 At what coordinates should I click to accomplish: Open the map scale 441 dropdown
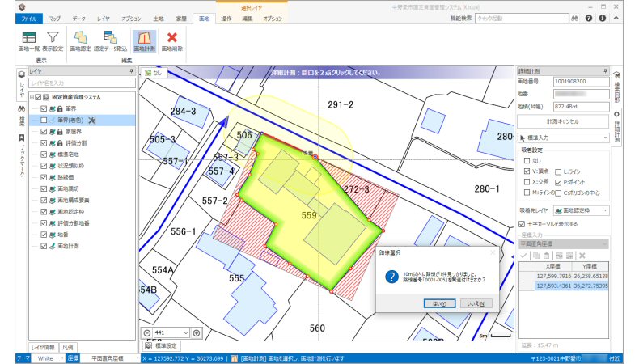click(x=186, y=332)
